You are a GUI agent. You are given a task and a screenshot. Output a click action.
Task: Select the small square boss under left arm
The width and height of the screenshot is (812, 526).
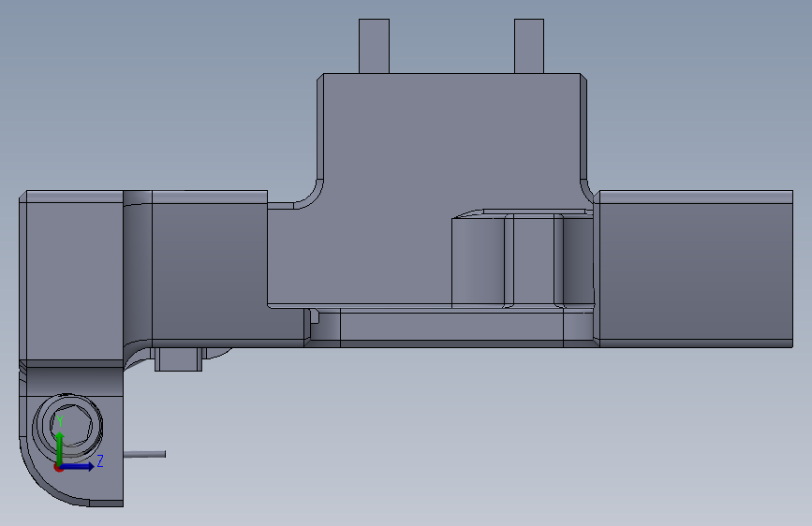point(178,359)
